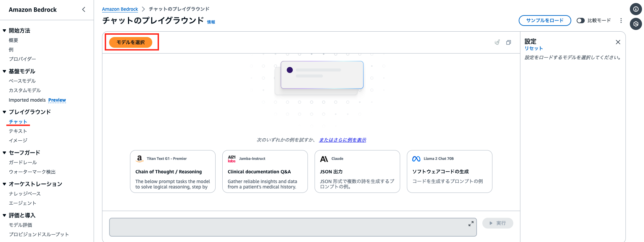Viewport: 644px width, 242px height.
Task: Click the Preview link
Action: coord(57,100)
